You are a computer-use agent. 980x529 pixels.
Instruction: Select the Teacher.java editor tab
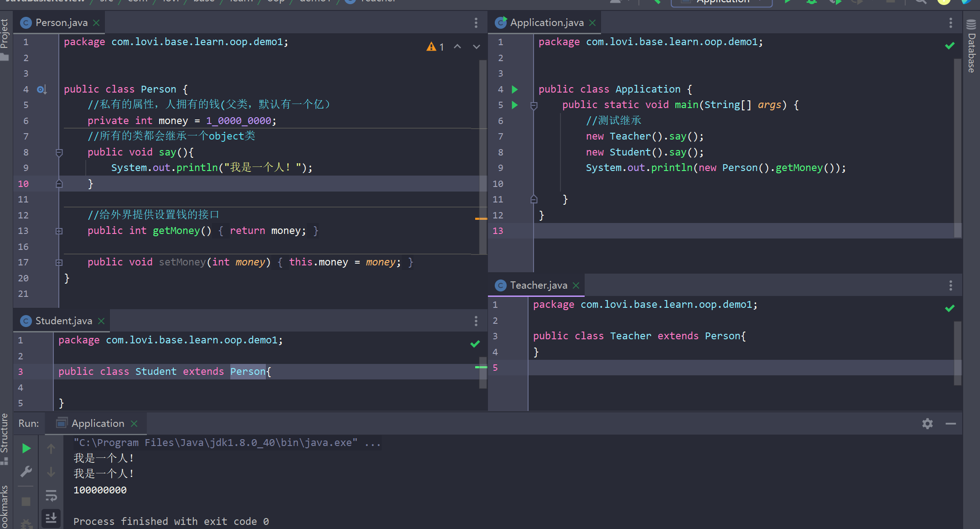click(538, 285)
